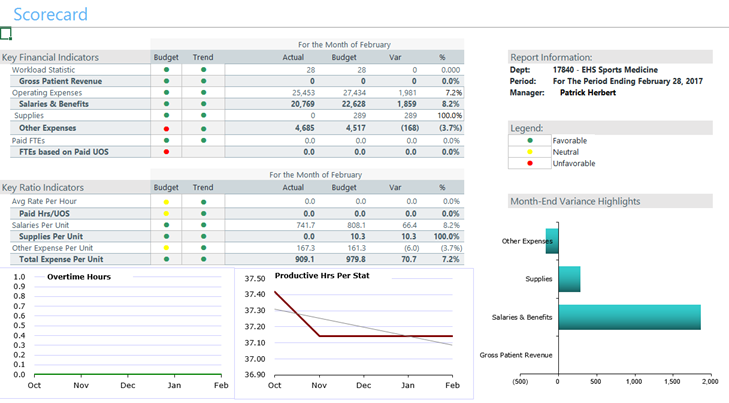729x403 pixels.
Task: Click red Budget dot for FTEs based on Paid UOS
Action: (166, 152)
